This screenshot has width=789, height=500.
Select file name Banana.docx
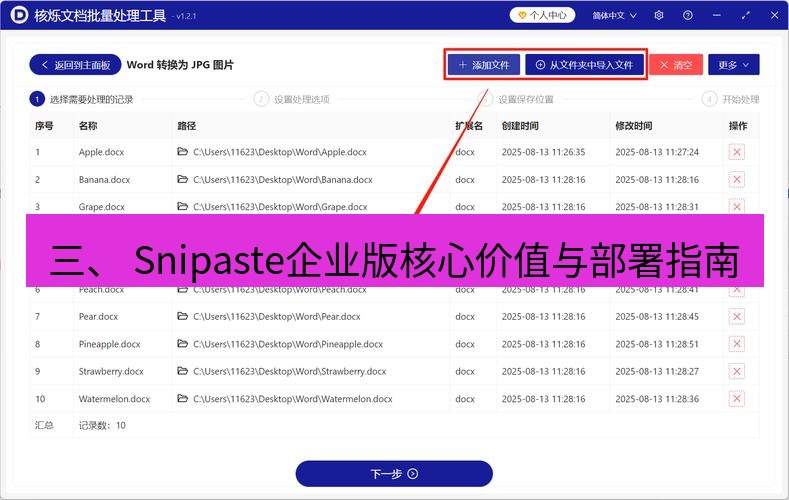(104, 180)
